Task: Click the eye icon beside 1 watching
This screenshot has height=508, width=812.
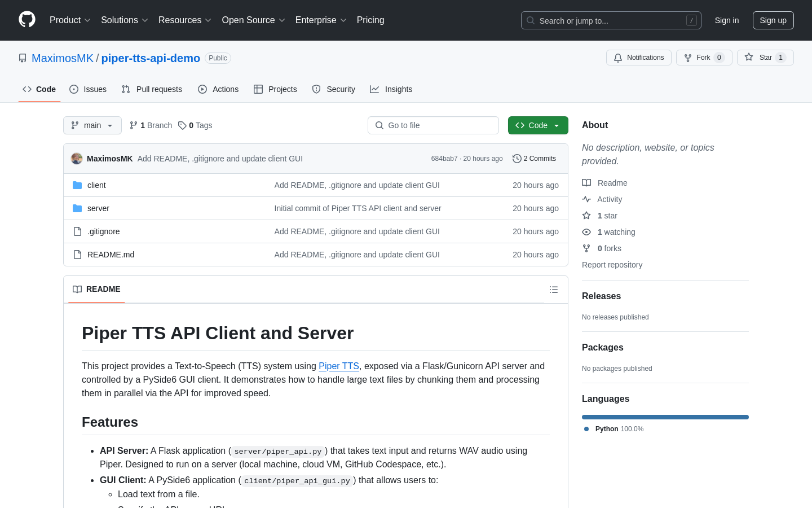Action: click(x=586, y=232)
